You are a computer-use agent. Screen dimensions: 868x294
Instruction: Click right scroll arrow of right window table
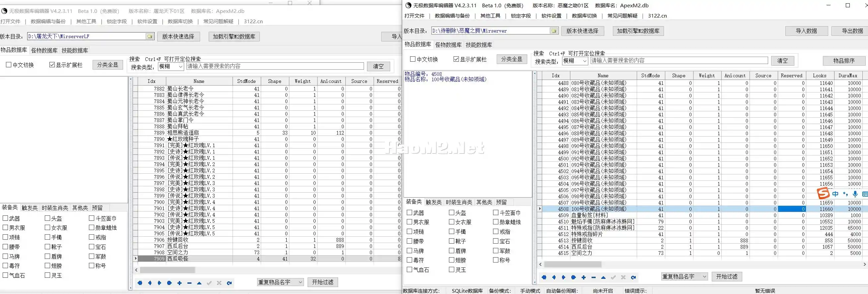pos(865,265)
